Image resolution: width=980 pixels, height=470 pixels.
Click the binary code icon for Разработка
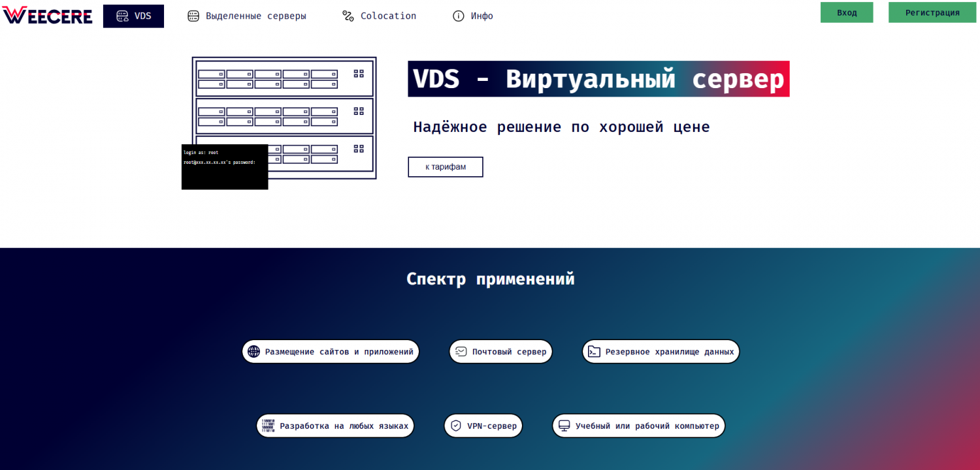pos(268,426)
